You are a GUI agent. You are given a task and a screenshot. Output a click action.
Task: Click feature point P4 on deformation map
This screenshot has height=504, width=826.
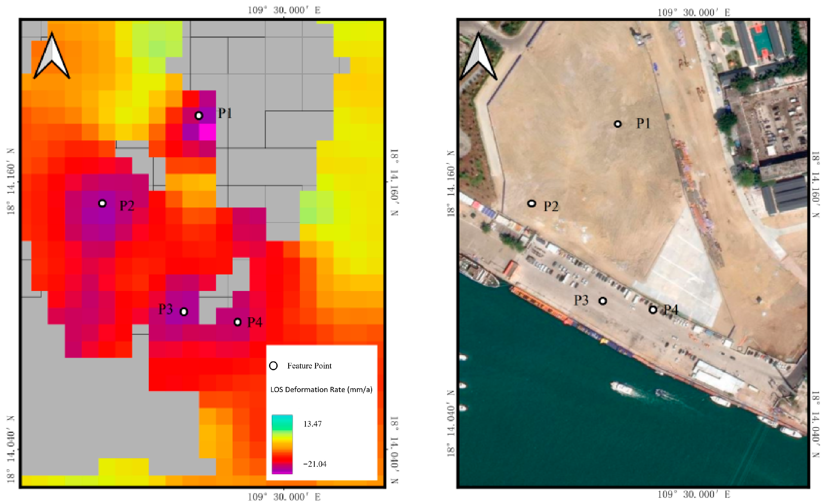pos(237,322)
